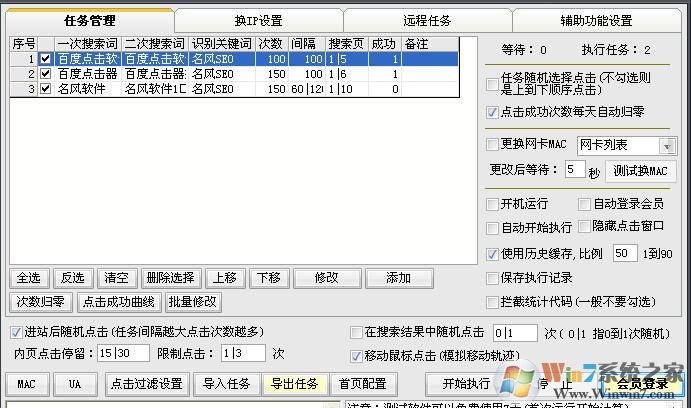Click the 删除选择 button
The height and width of the screenshot is (408, 691).
point(171,278)
